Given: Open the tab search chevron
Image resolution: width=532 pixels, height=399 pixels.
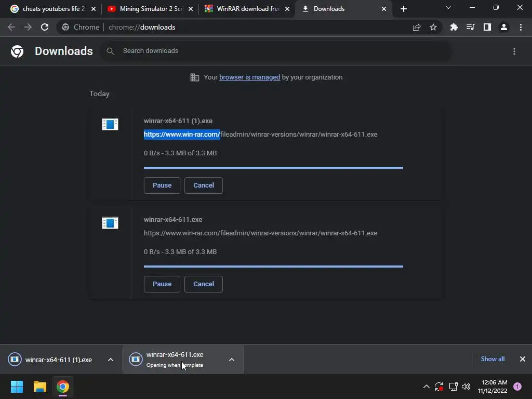Looking at the screenshot, I should [x=448, y=7].
